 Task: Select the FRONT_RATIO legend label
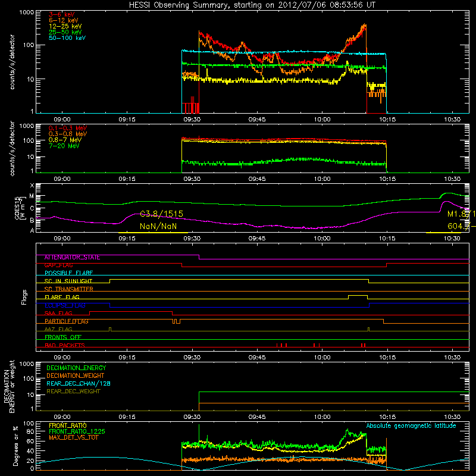68,425
